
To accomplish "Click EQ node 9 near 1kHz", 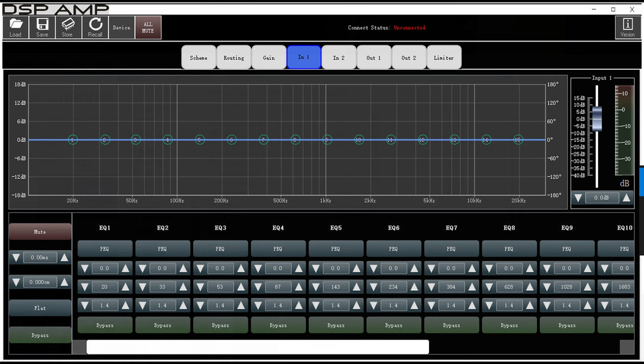I will pos(327,140).
